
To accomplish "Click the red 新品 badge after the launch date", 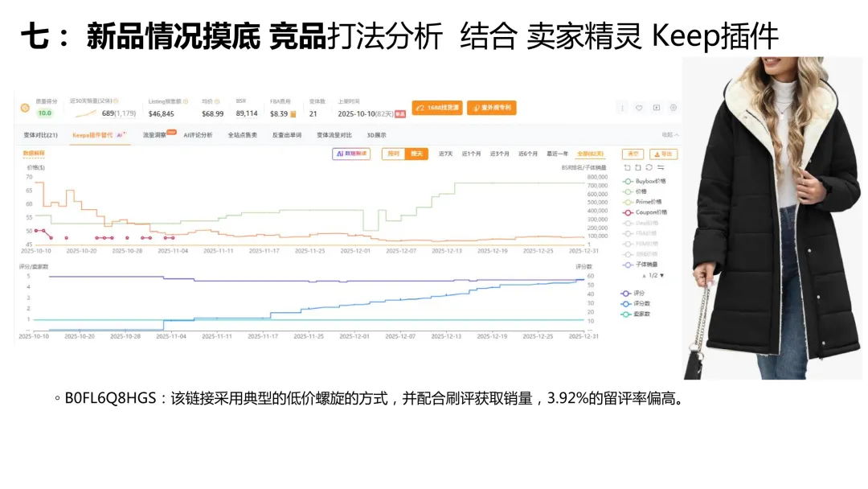I will (400, 114).
